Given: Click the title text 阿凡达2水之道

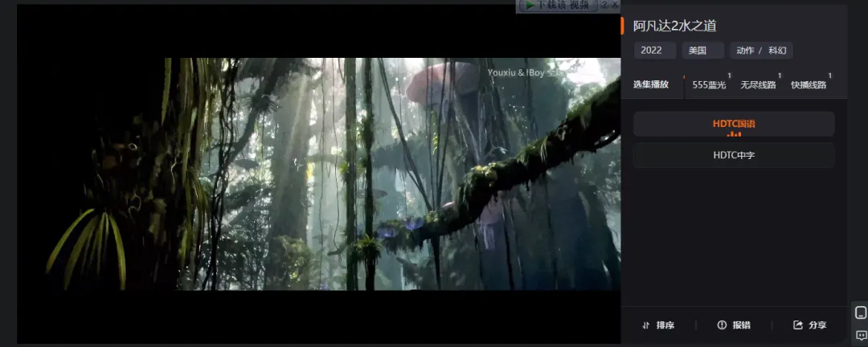Looking at the screenshot, I should 675,26.
